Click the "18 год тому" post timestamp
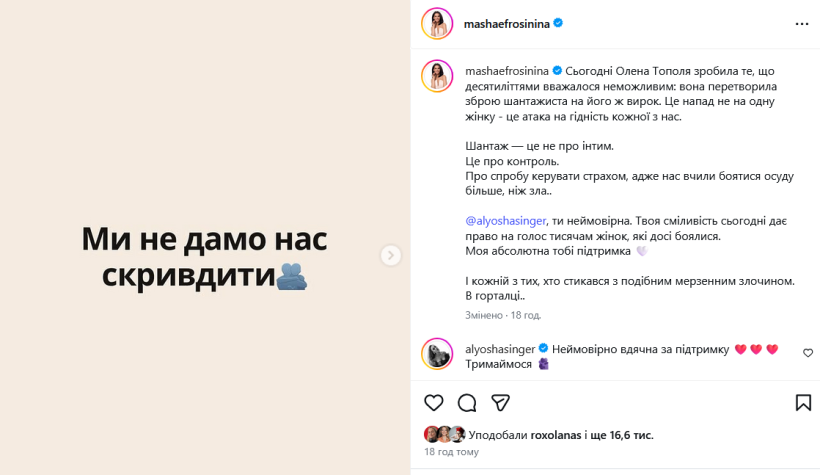The width and height of the screenshot is (820, 475). tap(451, 452)
